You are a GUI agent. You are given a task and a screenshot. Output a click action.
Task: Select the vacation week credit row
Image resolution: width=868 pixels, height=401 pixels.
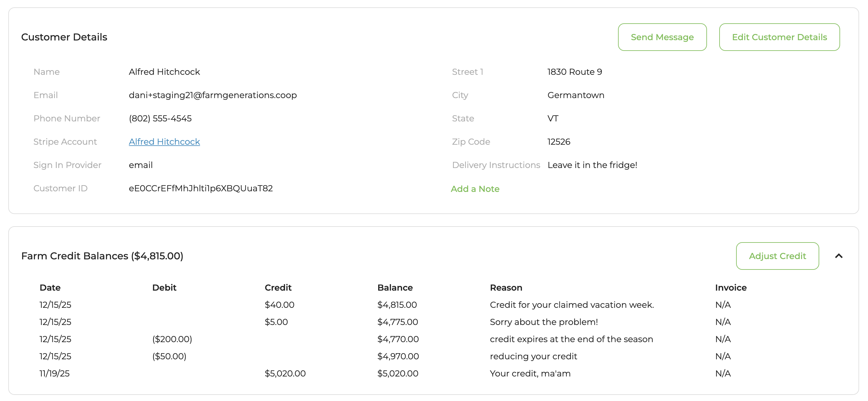[571, 305]
